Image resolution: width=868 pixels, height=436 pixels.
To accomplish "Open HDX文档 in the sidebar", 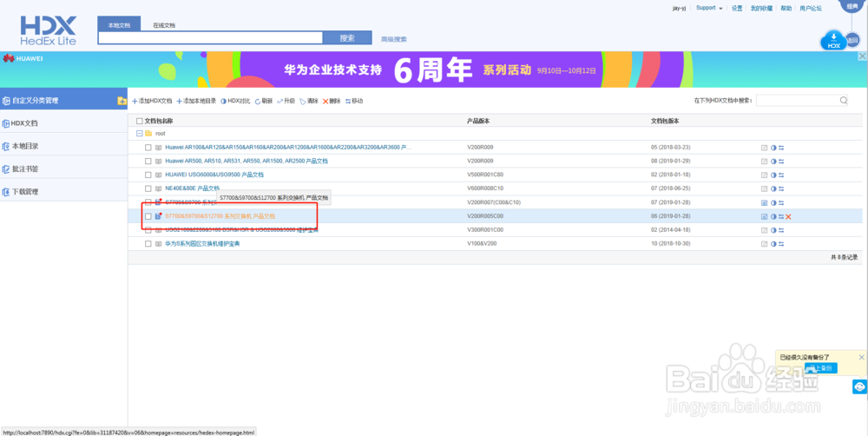I will click(x=63, y=123).
